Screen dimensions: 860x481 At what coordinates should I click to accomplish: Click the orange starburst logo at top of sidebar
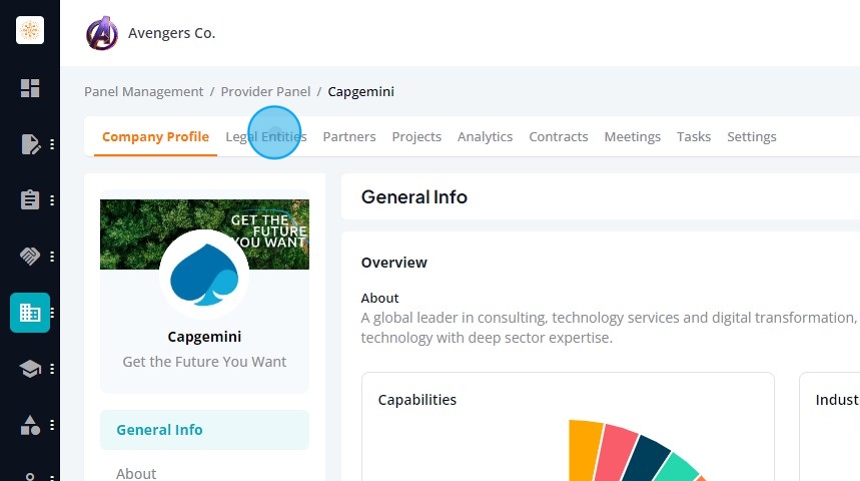click(x=30, y=30)
